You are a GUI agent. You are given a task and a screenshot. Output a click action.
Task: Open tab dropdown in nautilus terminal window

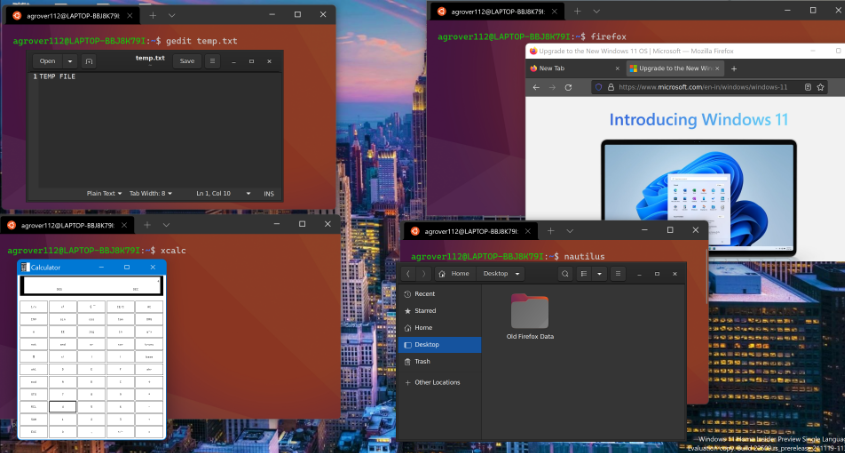click(x=570, y=231)
